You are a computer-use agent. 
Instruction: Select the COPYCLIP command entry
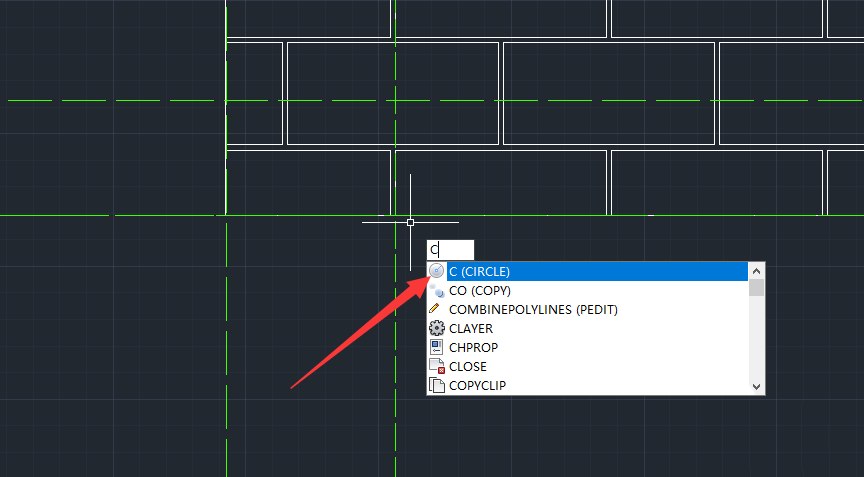tap(477, 385)
